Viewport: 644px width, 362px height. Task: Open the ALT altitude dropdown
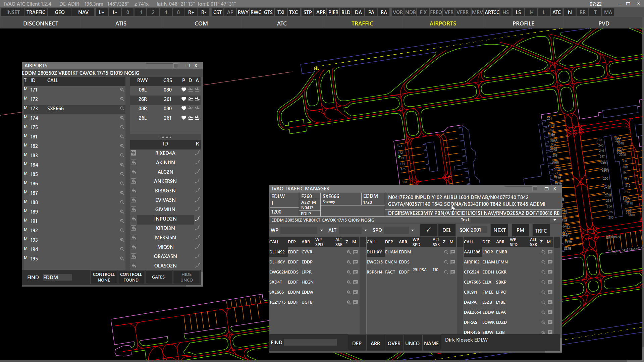pos(366,231)
